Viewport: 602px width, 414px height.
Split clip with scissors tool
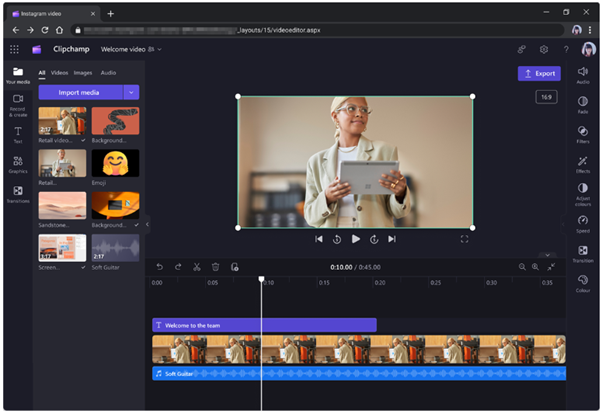[197, 267]
